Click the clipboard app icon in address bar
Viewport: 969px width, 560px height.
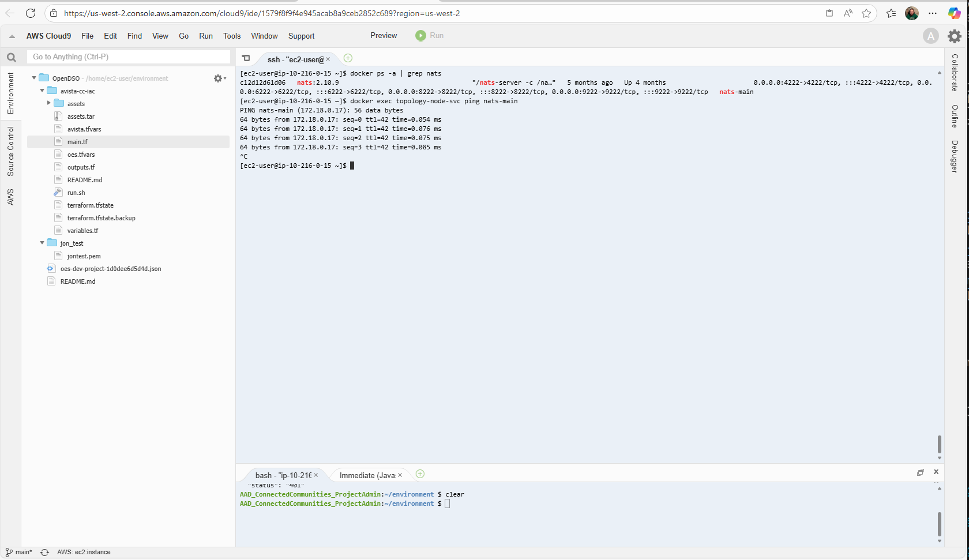pyautogui.click(x=829, y=13)
